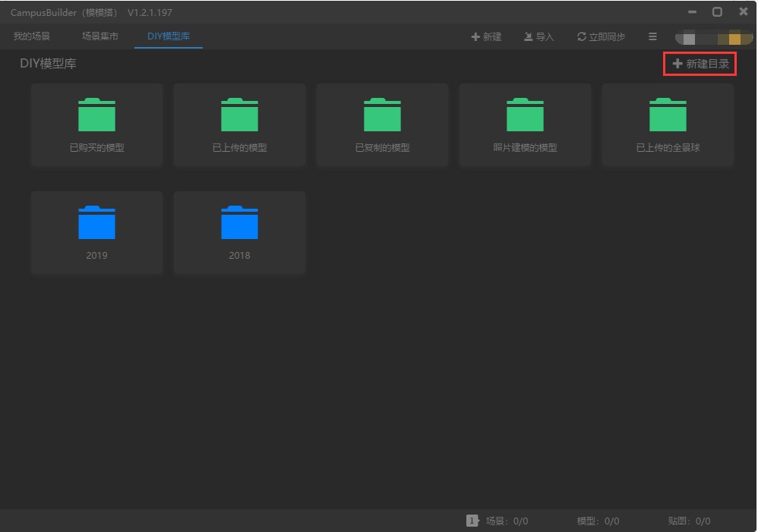Click the 模型: 0/0 status entry
Screen dimensions: 758x532
(x=598, y=521)
